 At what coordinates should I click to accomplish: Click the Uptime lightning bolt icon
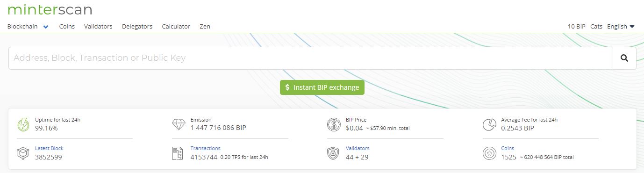click(x=23, y=124)
